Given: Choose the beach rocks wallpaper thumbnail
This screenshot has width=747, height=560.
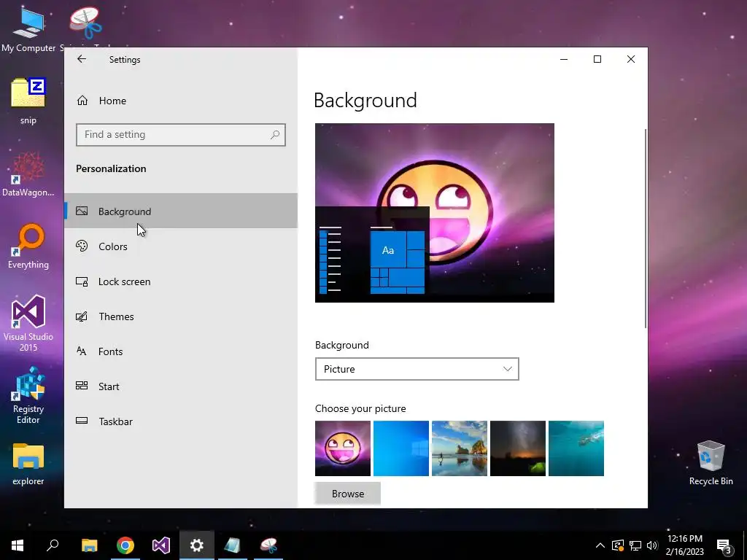Looking at the screenshot, I should (x=460, y=448).
